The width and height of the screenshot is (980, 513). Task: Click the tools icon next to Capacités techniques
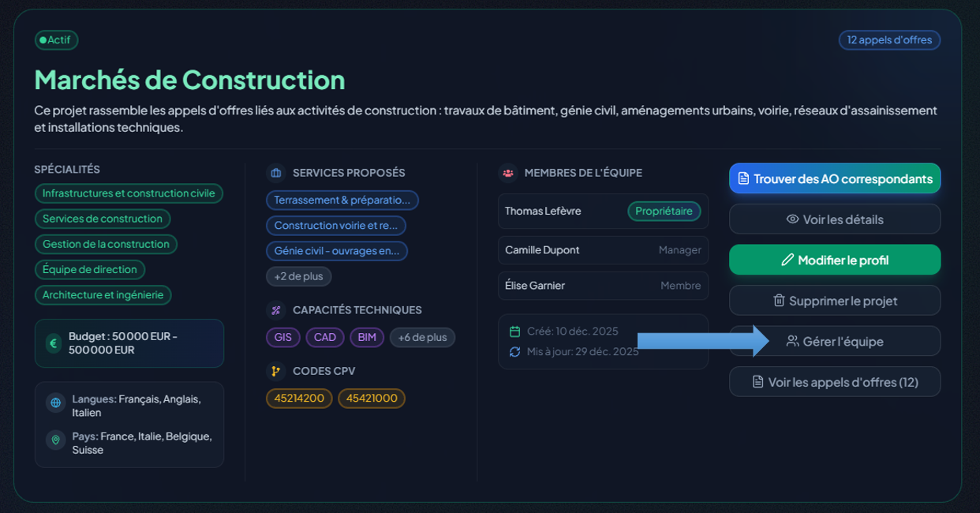(x=275, y=310)
